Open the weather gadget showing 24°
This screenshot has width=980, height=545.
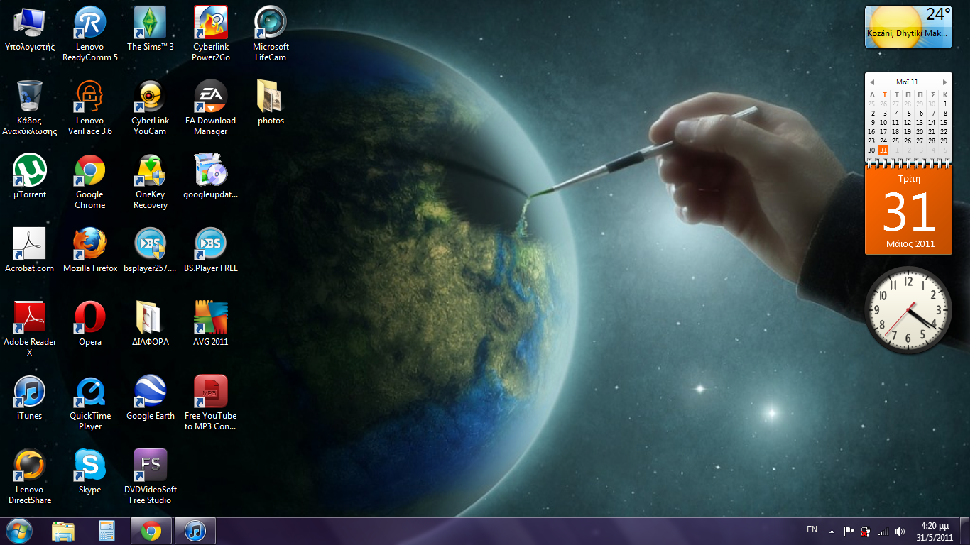908,27
